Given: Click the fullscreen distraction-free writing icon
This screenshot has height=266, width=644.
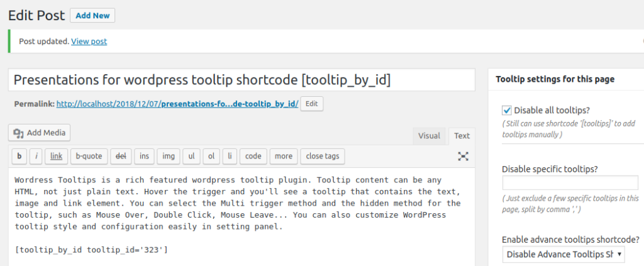Looking at the screenshot, I should coord(463,156).
